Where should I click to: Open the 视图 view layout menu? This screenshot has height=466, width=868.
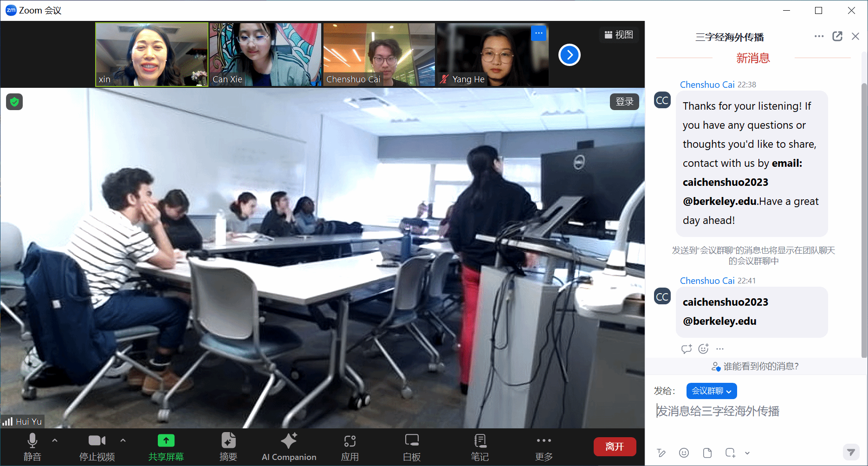[619, 35]
